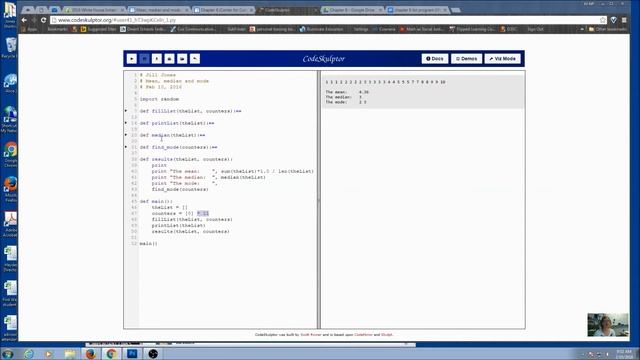Expand the folded find_mode function

tap(126, 147)
